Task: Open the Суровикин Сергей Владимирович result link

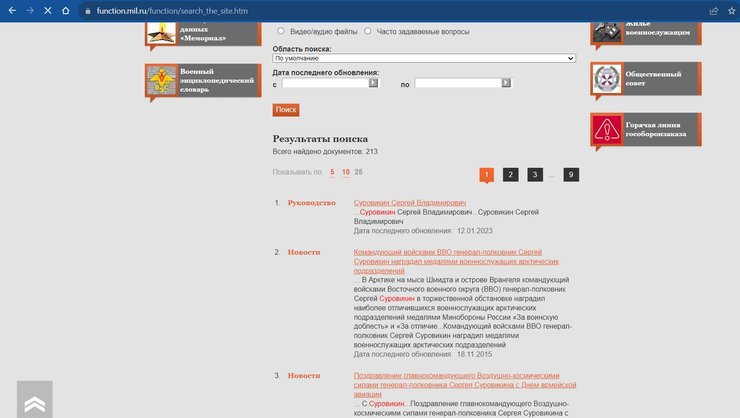Action: click(410, 202)
